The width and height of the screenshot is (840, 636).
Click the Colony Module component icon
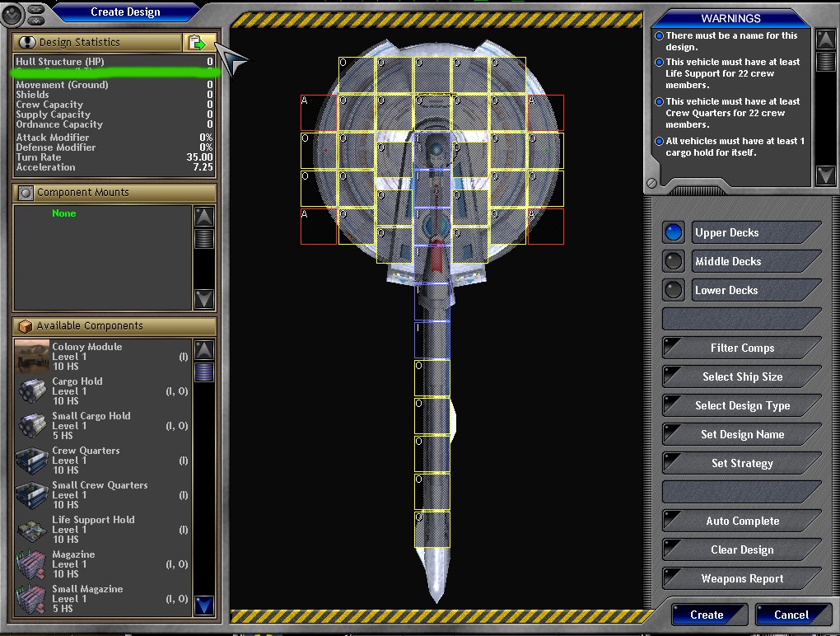(32, 357)
